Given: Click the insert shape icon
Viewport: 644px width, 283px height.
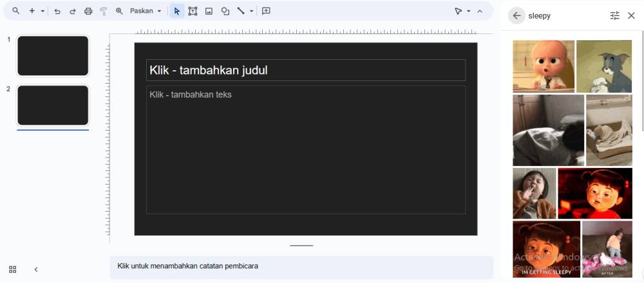Looking at the screenshot, I should (x=225, y=11).
